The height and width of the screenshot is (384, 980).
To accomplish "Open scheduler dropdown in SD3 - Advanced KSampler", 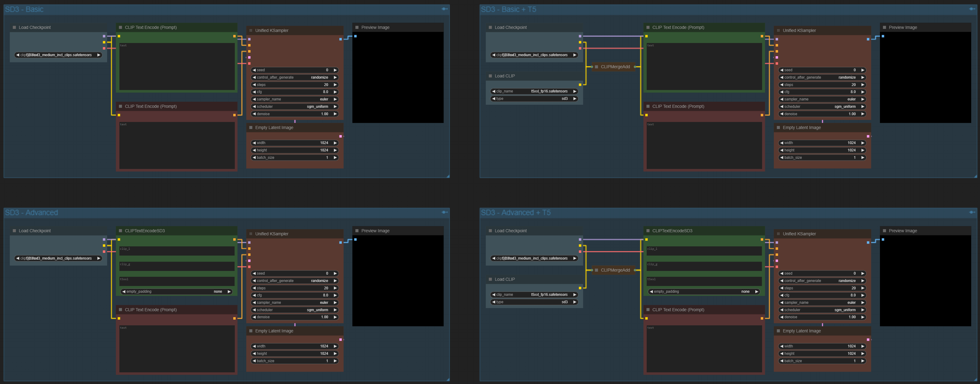I will click(295, 310).
